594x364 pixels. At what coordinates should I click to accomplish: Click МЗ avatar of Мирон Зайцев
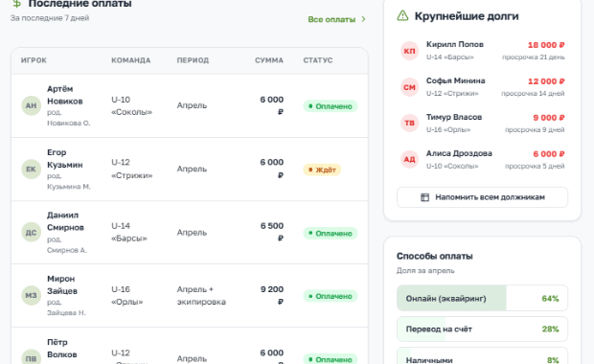(31, 295)
